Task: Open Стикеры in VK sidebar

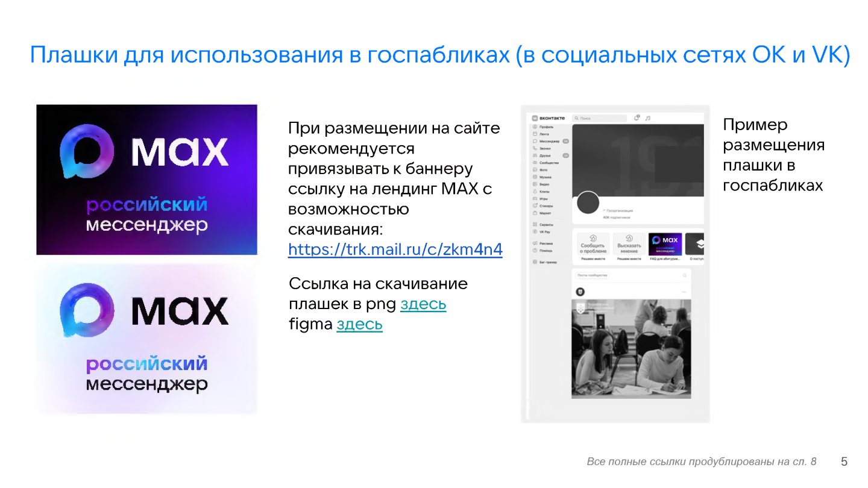Action: tap(543, 205)
